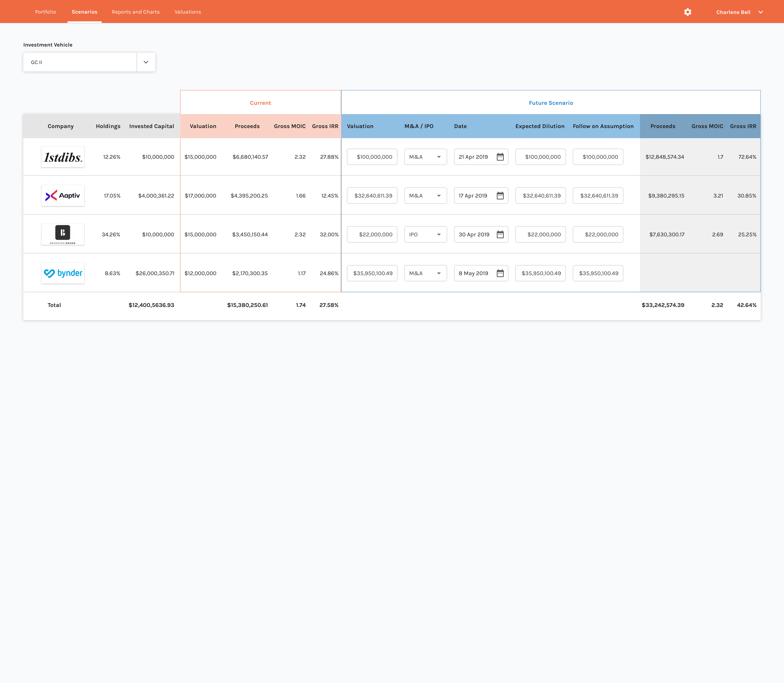This screenshot has width=784, height=683.
Task: Go to the Valuations tab
Action: (x=187, y=12)
